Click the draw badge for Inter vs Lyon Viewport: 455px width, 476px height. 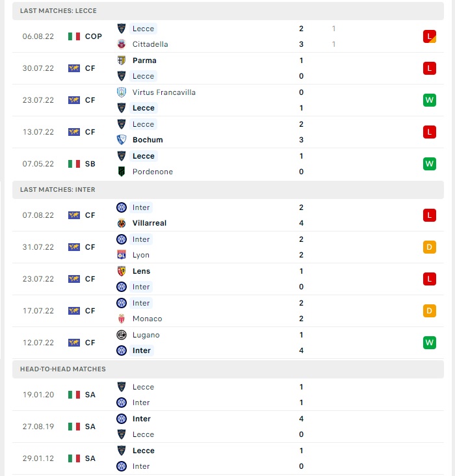point(429,247)
